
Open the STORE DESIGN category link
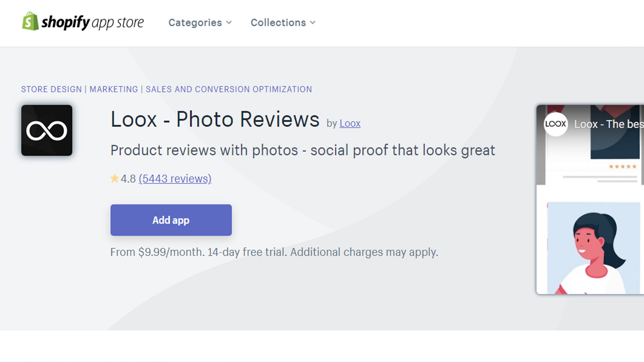click(x=51, y=89)
